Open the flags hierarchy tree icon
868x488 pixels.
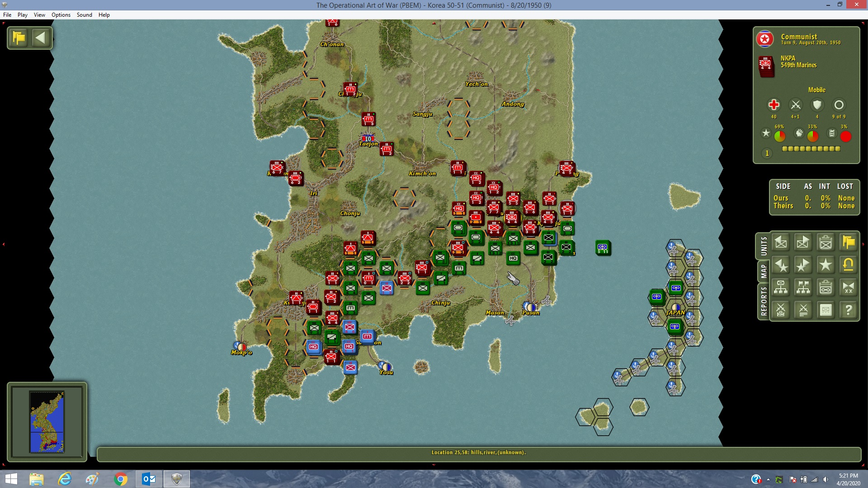803,287
